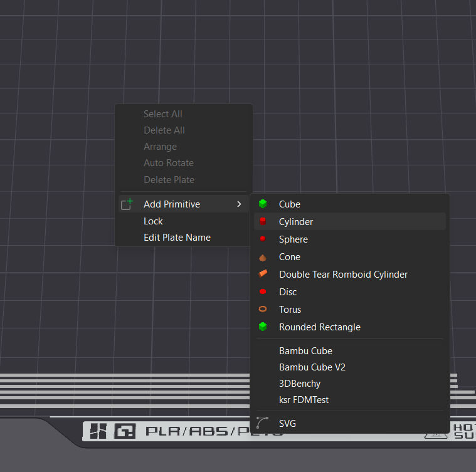This screenshot has width=476, height=472.
Task: Click the green Rounded Rectangle icon
Action: 263,327
